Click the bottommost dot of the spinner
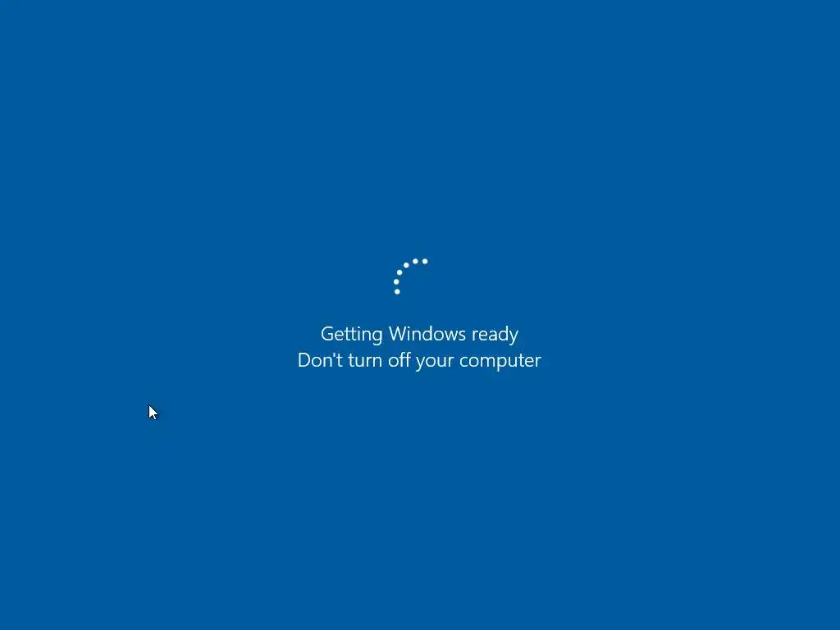840x630 pixels. point(397,292)
